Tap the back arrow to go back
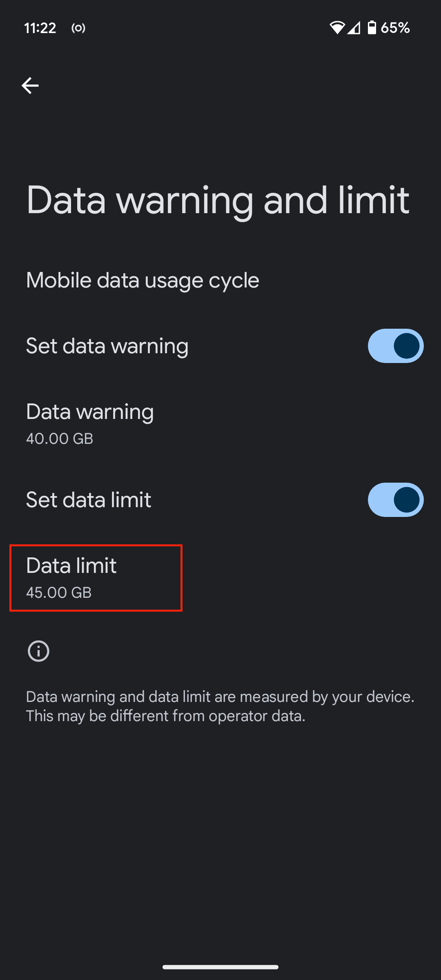 (x=30, y=86)
